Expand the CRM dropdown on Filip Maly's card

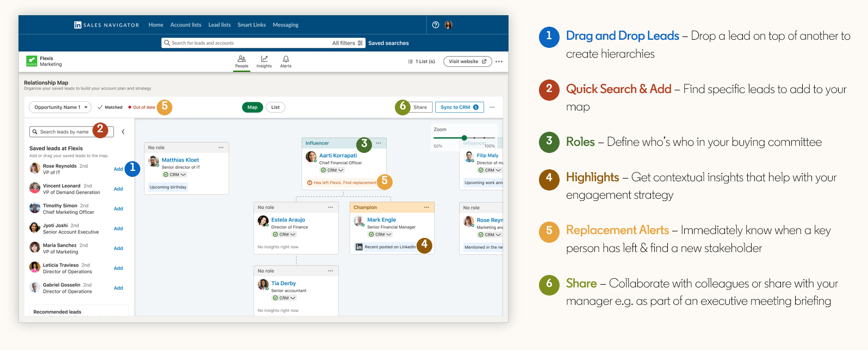pos(489,170)
